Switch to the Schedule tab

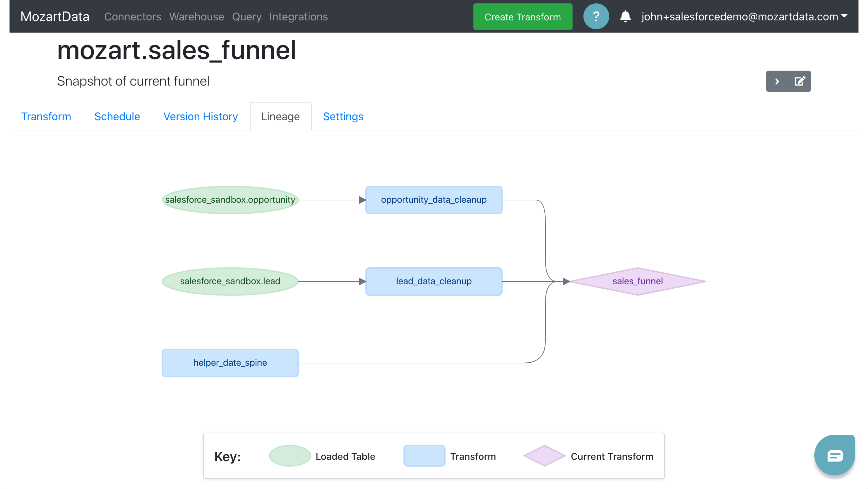tap(117, 116)
